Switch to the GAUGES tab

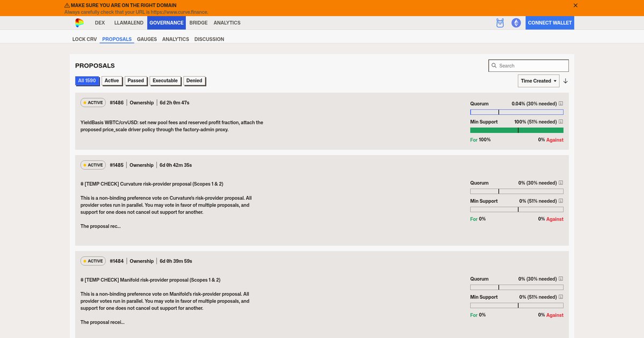pyautogui.click(x=147, y=39)
